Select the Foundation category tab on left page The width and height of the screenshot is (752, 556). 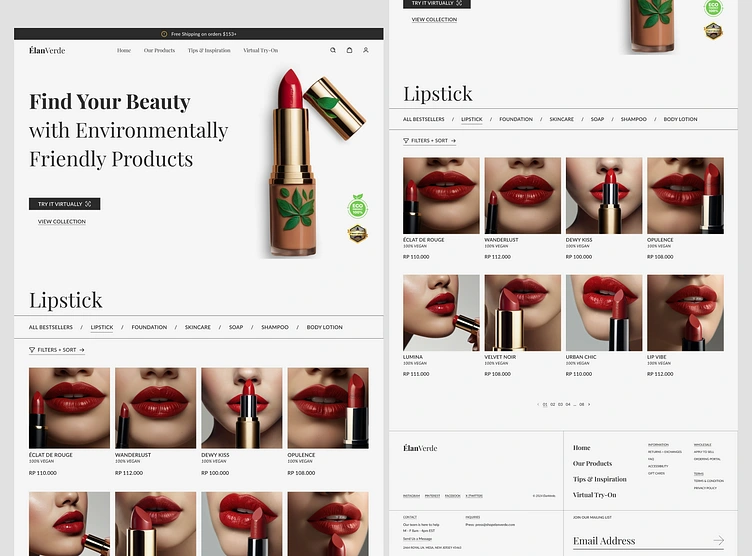click(149, 327)
